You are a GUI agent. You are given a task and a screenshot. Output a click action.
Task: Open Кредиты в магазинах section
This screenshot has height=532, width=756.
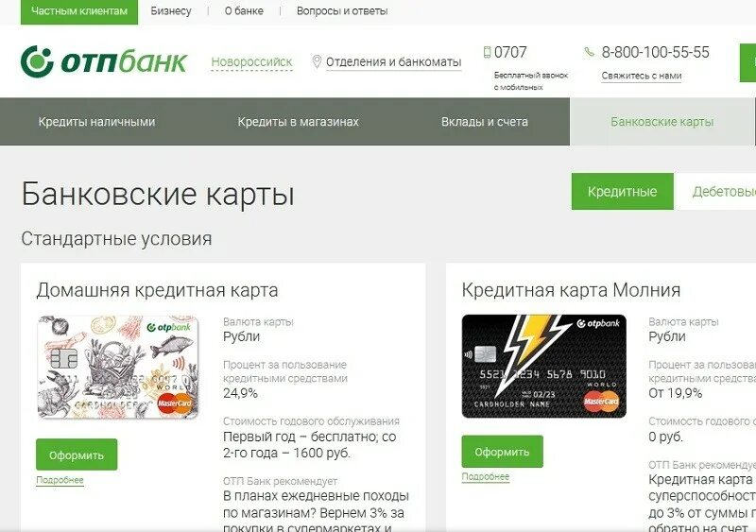click(298, 122)
